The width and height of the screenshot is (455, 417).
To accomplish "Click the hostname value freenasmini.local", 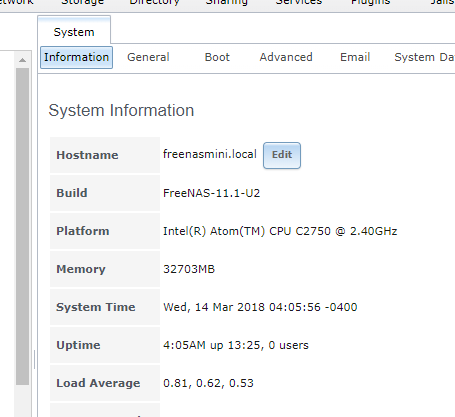I will [210, 154].
